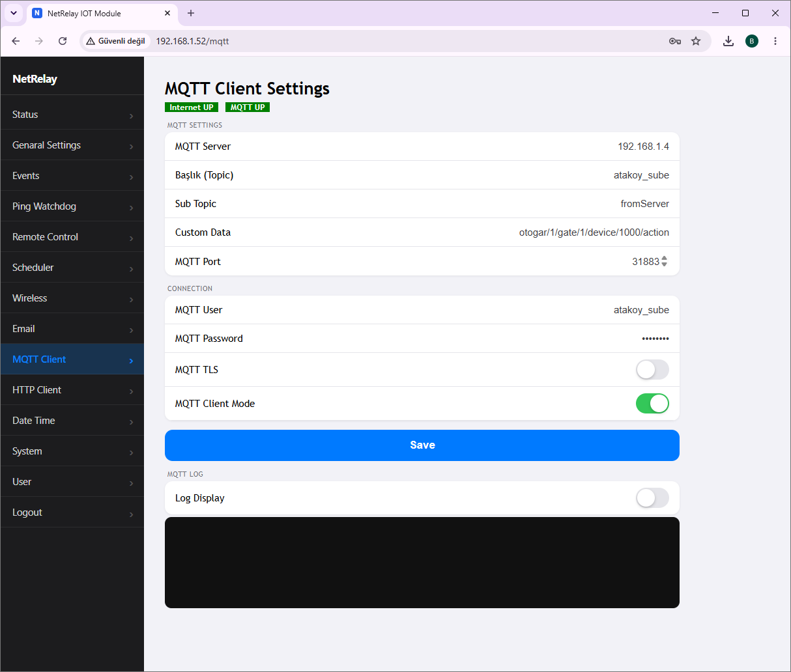Image resolution: width=791 pixels, height=672 pixels.
Task: Edit the Sub Topic value fromServer
Action: click(644, 204)
